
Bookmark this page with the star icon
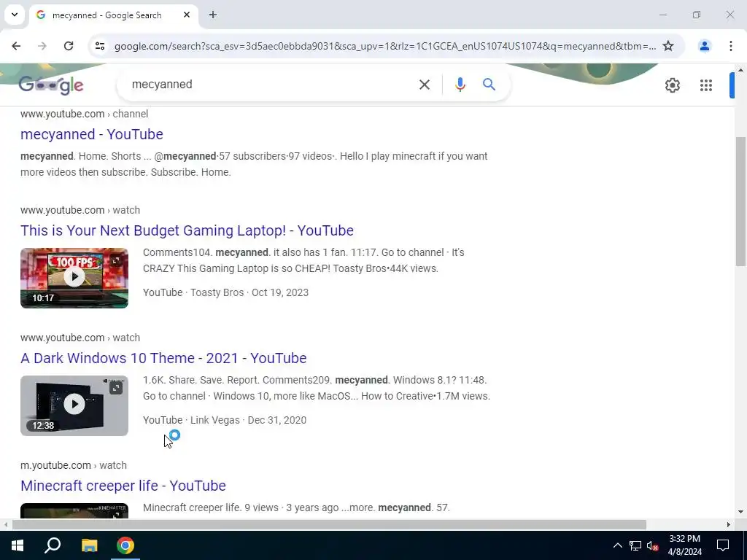[x=668, y=46]
